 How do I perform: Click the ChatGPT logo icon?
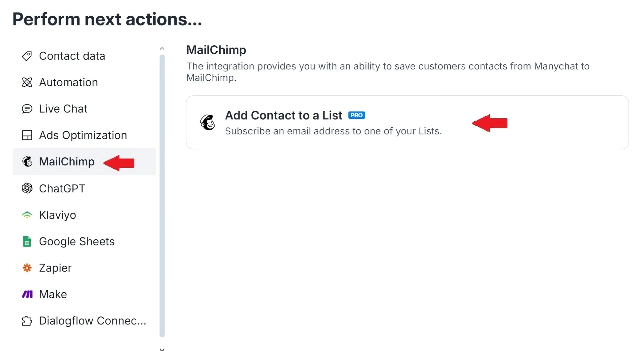[x=27, y=188]
